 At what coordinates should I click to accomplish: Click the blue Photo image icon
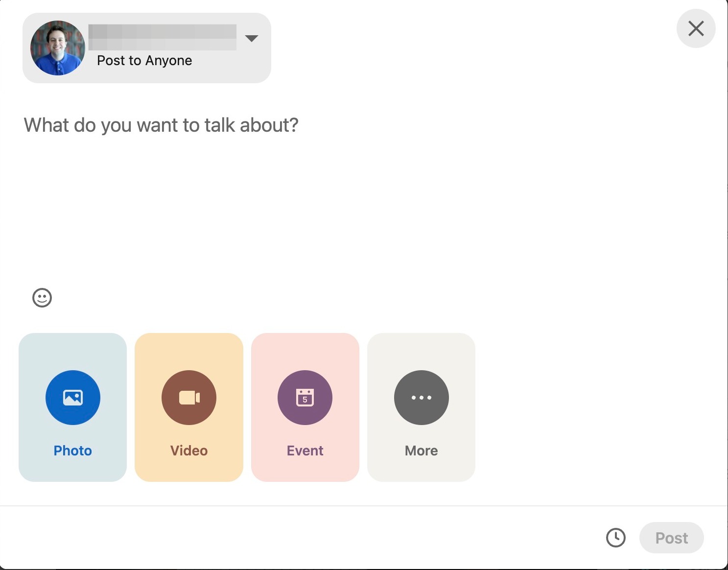pos(73,397)
